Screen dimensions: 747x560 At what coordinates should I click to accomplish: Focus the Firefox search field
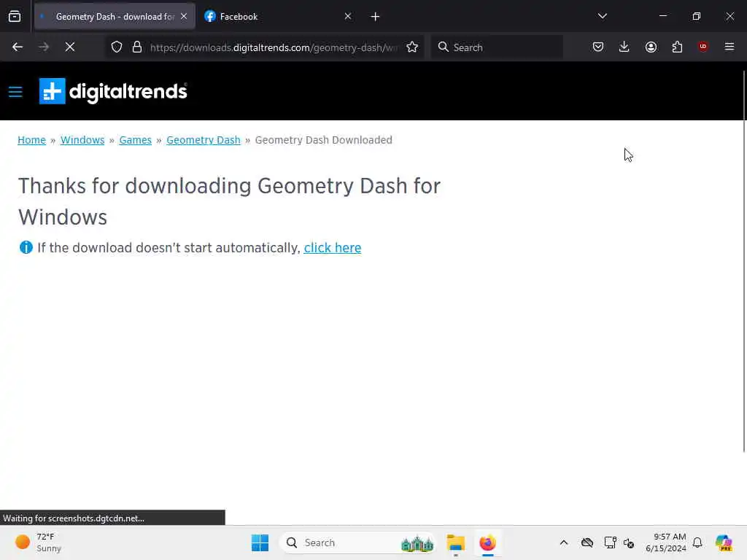click(x=497, y=47)
